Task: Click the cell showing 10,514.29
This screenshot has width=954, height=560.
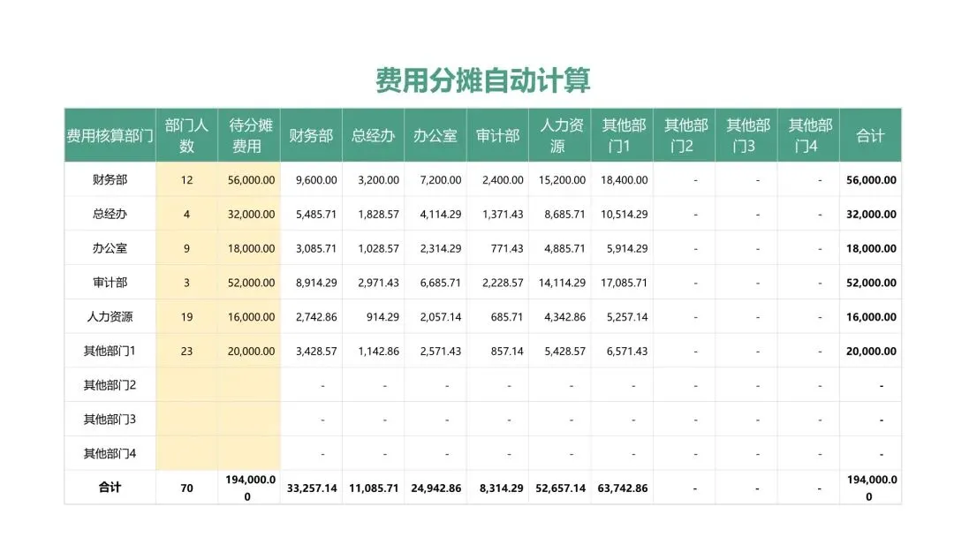Action: tap(622, 214)
